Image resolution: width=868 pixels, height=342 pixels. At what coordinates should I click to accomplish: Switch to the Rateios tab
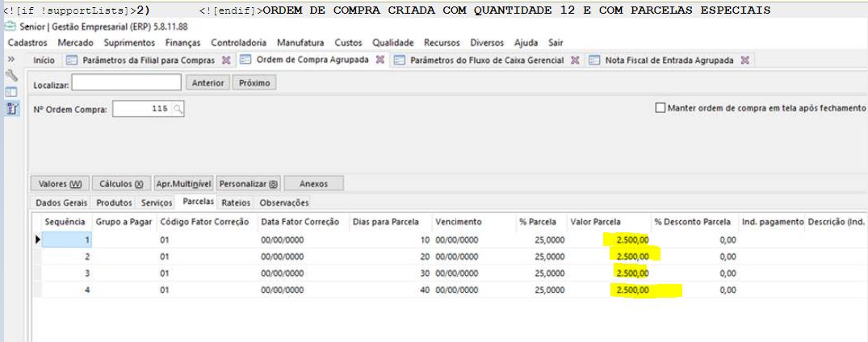tap(236, 202)
